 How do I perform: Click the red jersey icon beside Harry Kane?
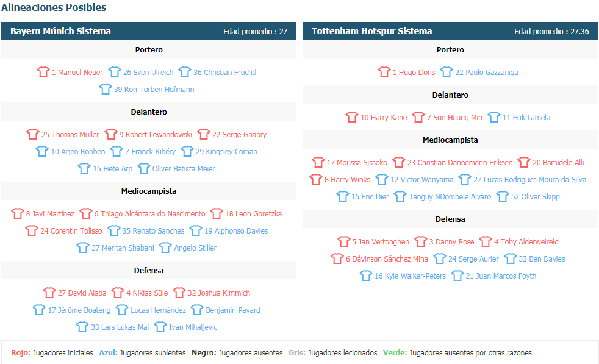(x=352, y=118)
